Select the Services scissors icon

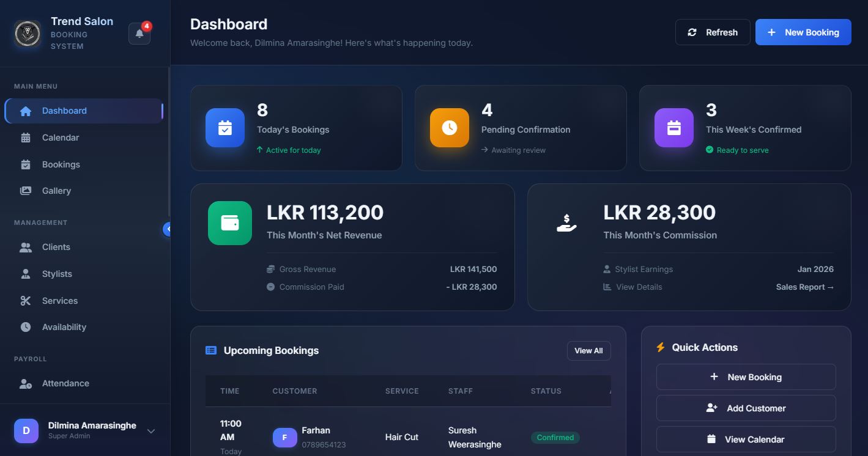[24, 301]
